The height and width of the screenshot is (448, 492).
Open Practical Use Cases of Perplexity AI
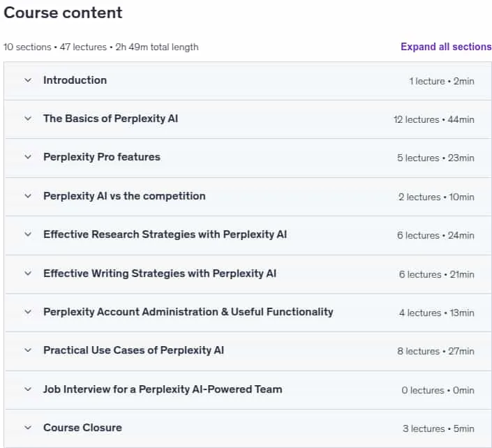[134, 350]
